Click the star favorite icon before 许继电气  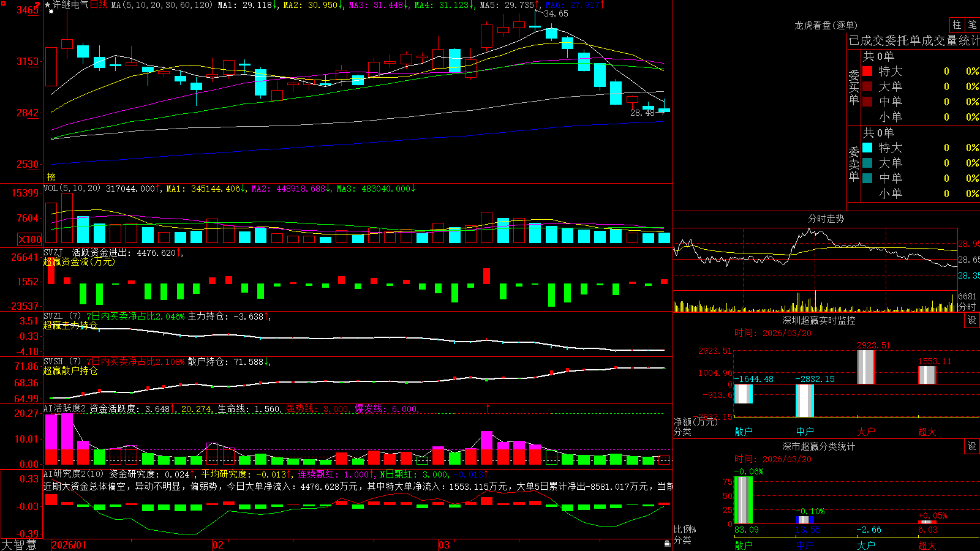(48, 5)
